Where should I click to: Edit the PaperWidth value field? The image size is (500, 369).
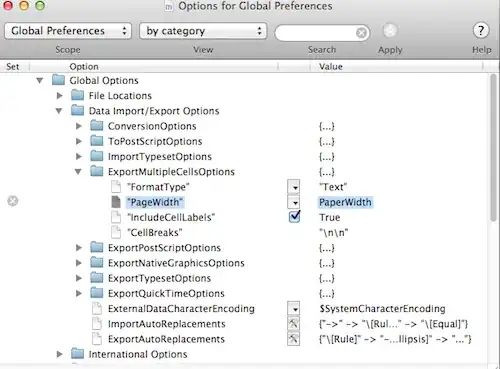click(x=345, y=202)
